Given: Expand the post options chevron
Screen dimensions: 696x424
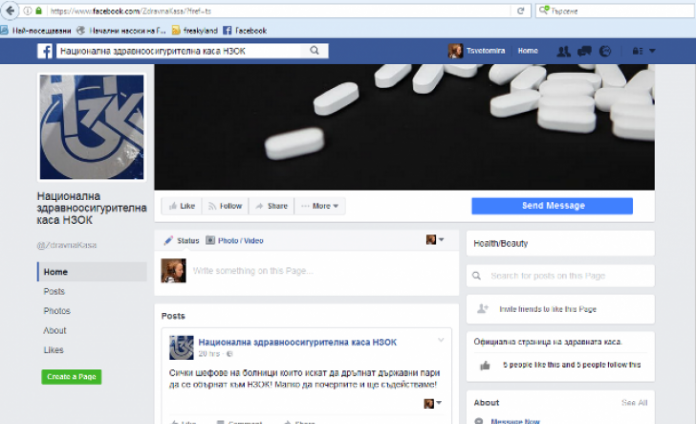Looking at the screenshot, I should [x=440, y=340].
